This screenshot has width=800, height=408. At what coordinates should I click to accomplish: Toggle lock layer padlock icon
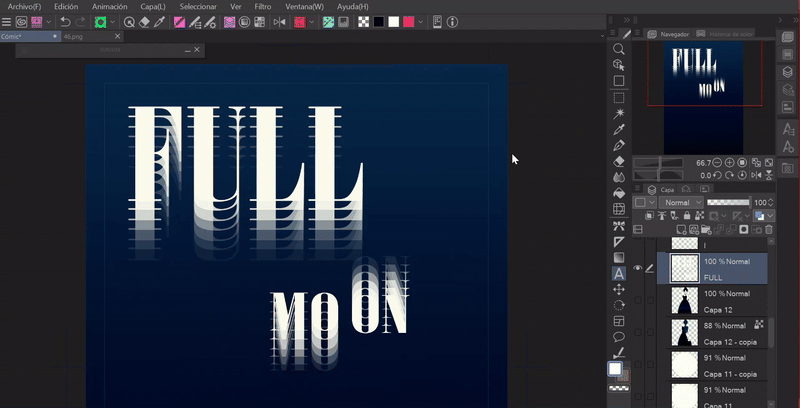coord(687,216)
